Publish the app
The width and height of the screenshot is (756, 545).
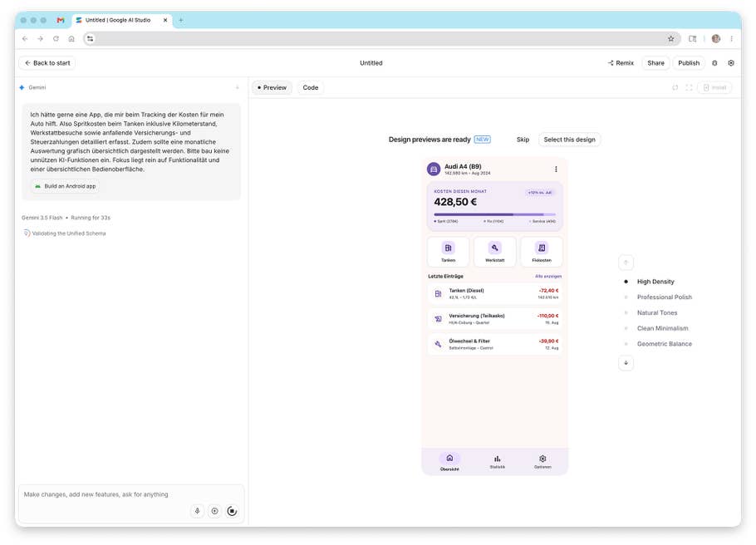(689, 62)
